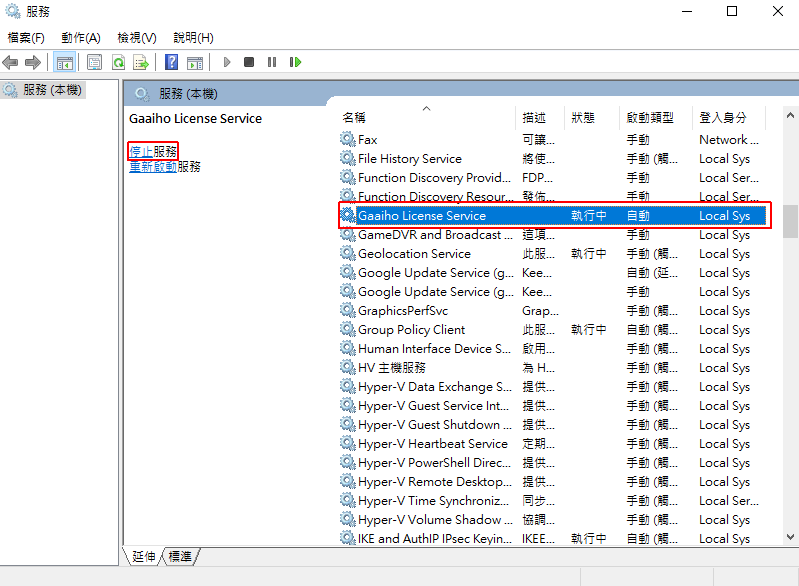Open the 檔案(F) menu
799x586 pixels.
pos(26,38)
